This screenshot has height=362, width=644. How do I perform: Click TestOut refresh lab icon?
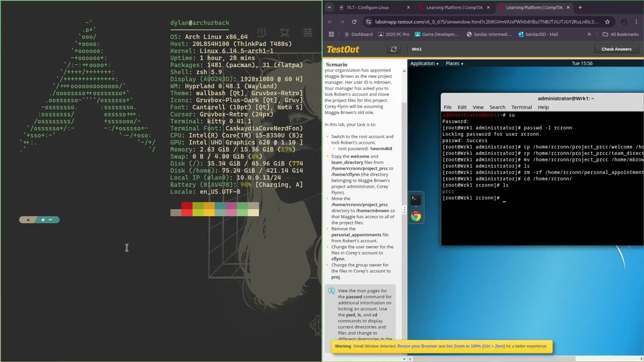pos(393,49)
